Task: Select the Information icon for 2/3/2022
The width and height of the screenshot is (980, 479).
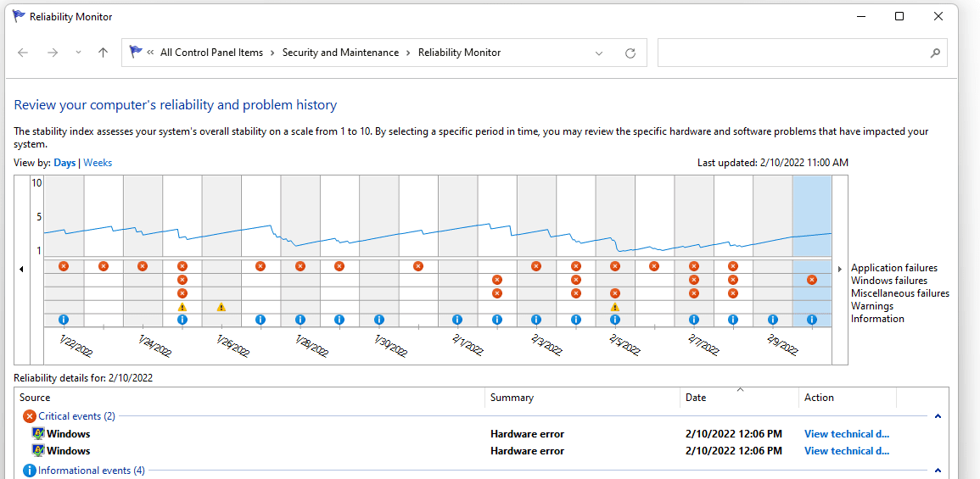Action: pos(536,319)
